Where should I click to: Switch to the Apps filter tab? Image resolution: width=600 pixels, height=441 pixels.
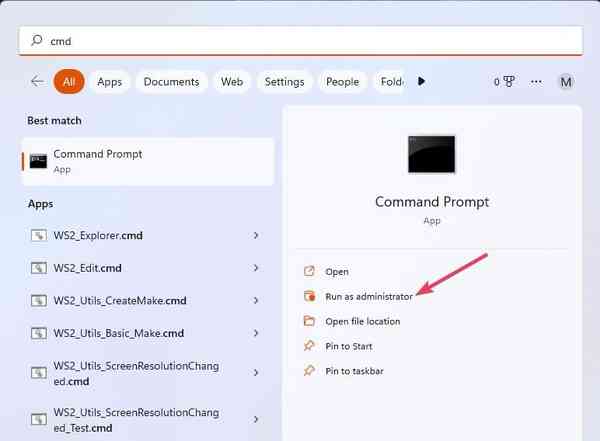click(109, 82)
